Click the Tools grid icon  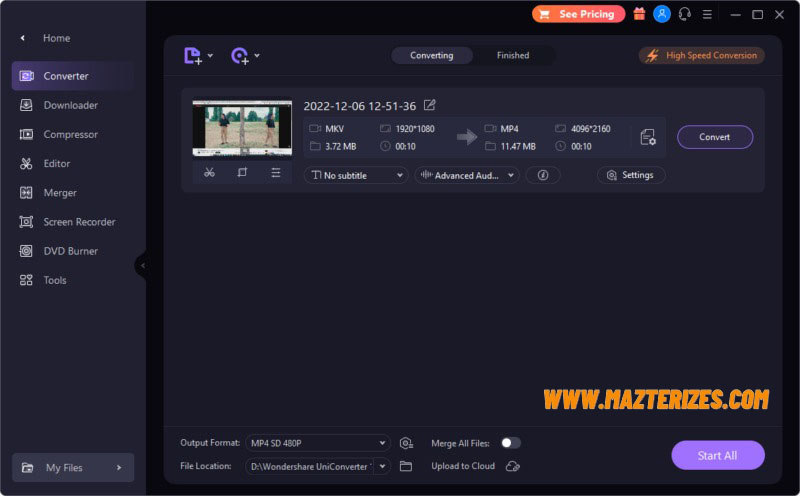(x=26, y=280)
